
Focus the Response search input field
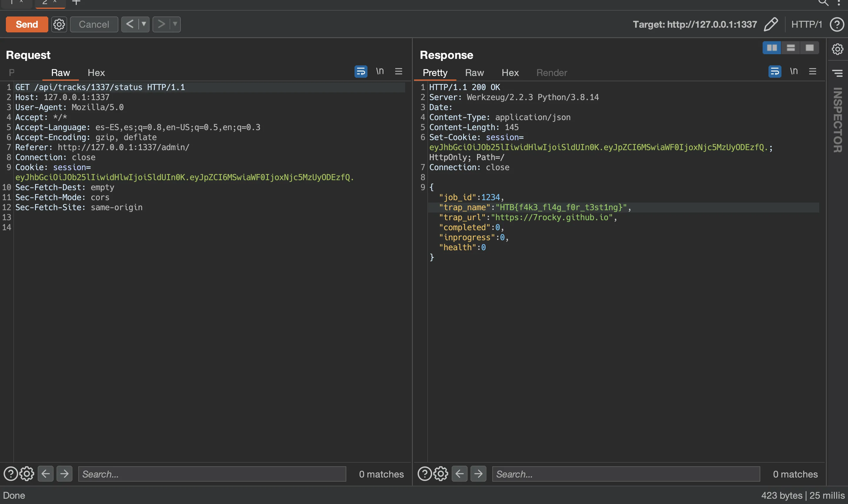point(626,474)
